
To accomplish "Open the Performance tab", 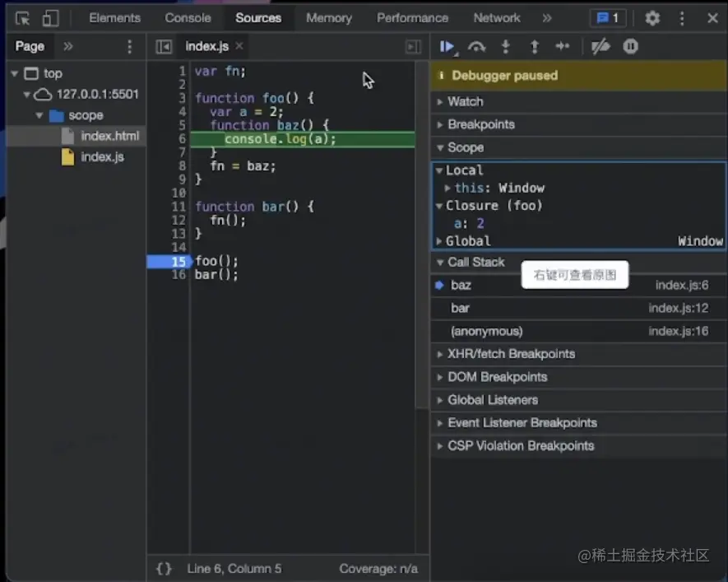I will [412, 18].
